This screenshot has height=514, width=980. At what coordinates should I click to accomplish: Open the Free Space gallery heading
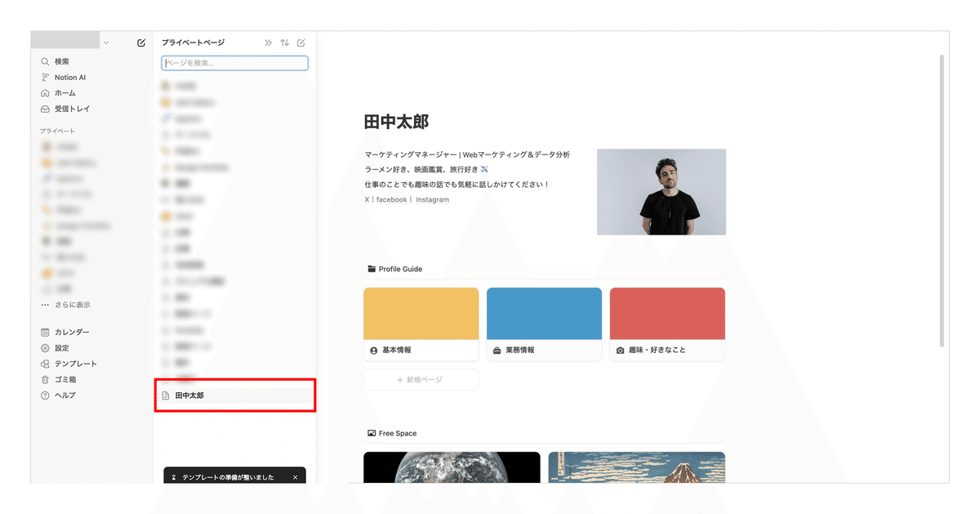[x=392, y=433]
